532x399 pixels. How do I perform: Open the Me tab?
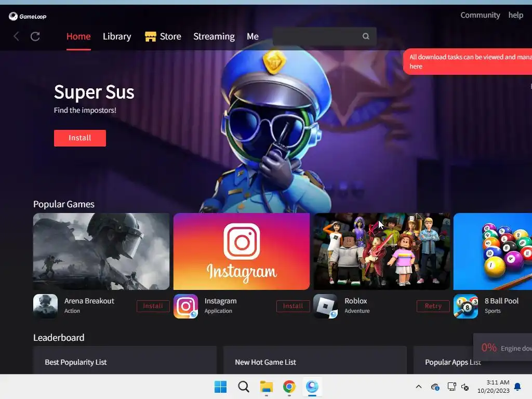pos(253,36)
